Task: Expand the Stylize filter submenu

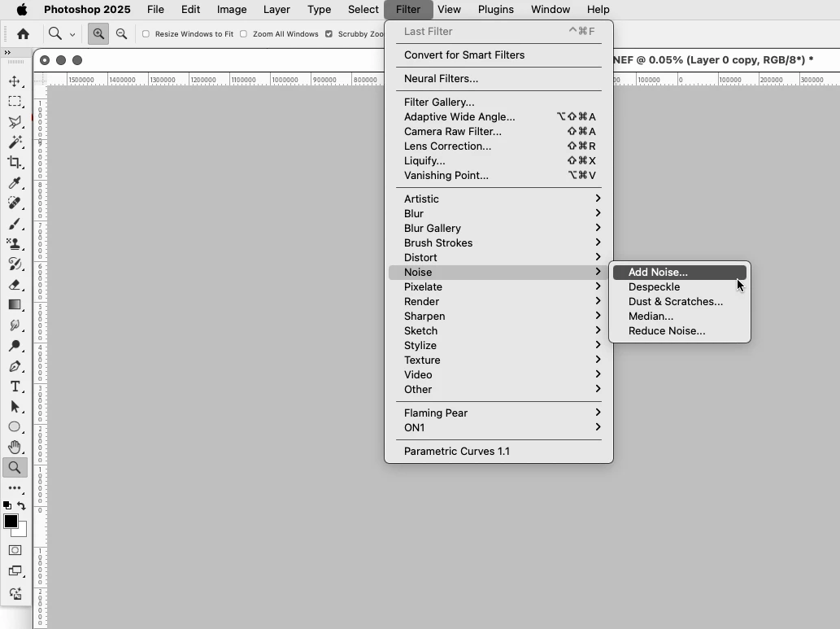Action: coord(498,345)
